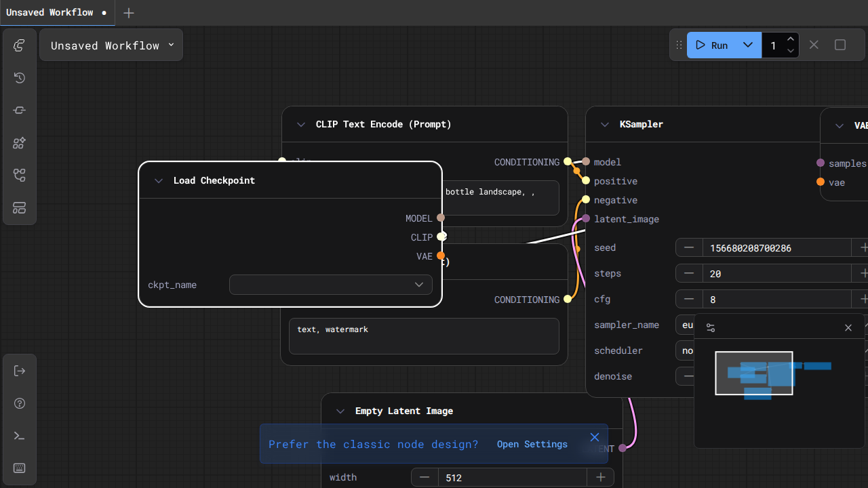Click the Run button

click(712, 45)
